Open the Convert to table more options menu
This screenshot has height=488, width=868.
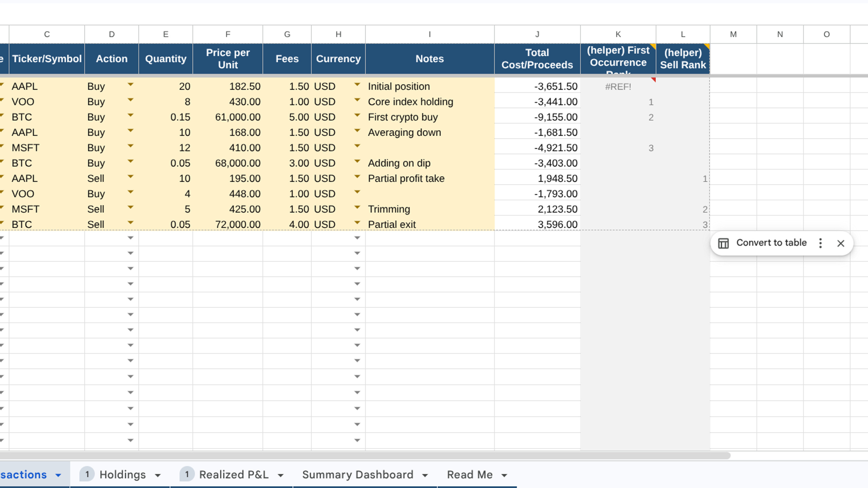pyautogui.click(x=820, y=243)
